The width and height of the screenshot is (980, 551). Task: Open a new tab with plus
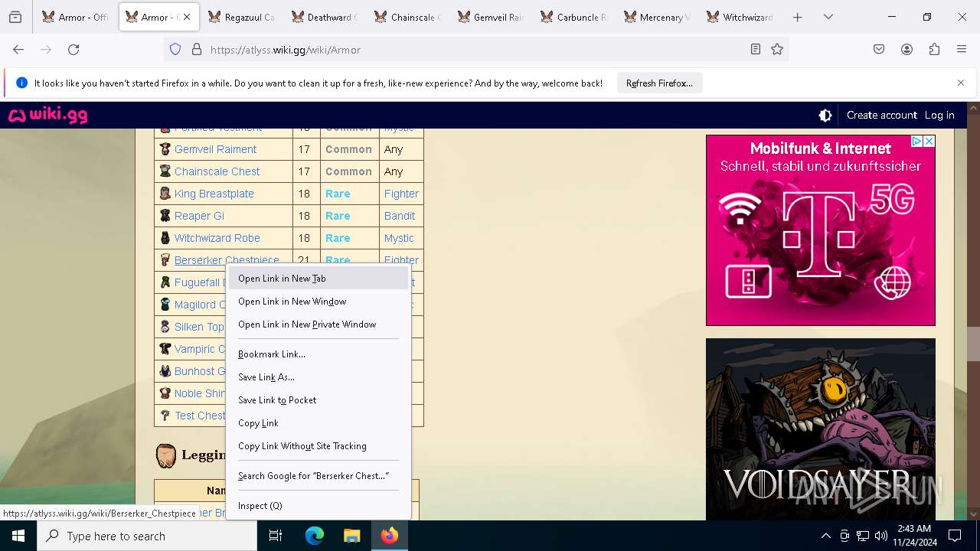coord(798,17)
